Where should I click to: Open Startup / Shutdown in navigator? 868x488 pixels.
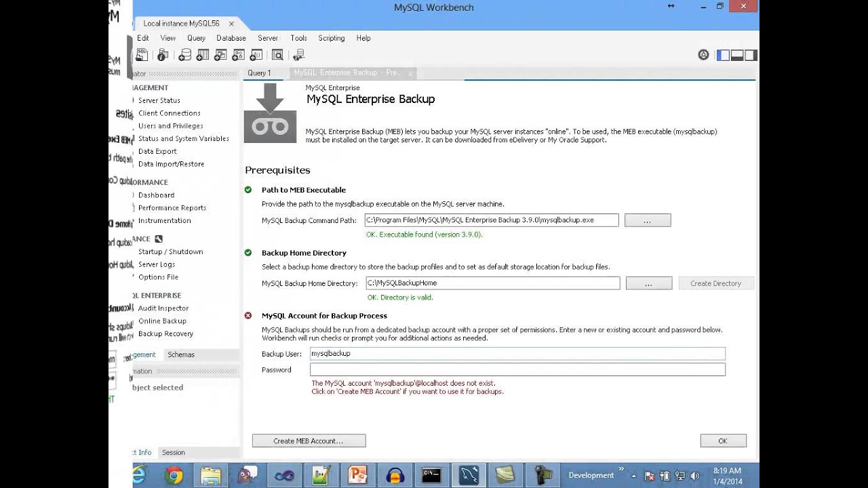pos(170,251)
